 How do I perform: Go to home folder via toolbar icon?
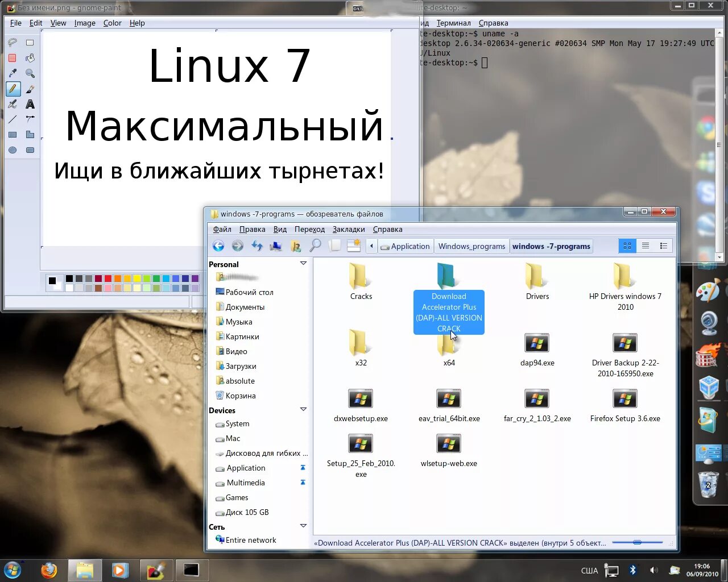(295, 246)
